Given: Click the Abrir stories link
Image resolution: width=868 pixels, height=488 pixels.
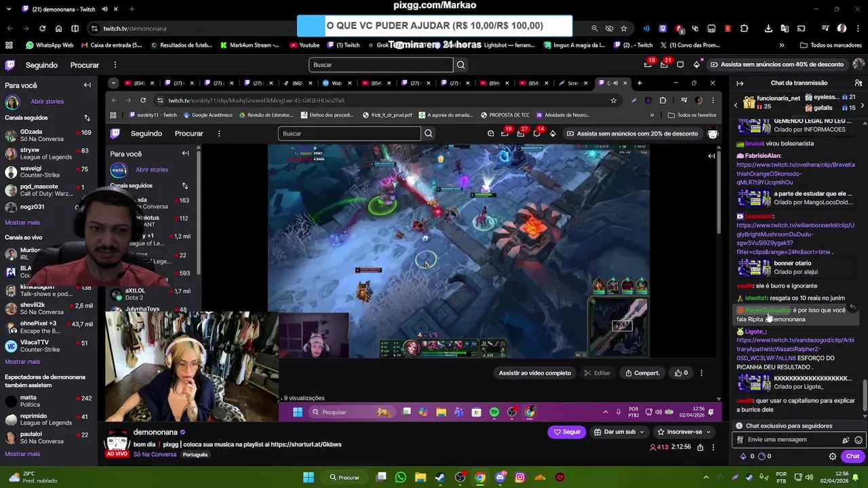Looking at the screenshot, I should pyautogui.click(x=47, y=102).
